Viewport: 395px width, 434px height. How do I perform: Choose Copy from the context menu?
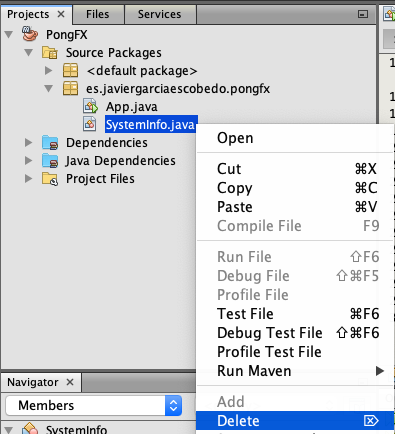[295, 188]
